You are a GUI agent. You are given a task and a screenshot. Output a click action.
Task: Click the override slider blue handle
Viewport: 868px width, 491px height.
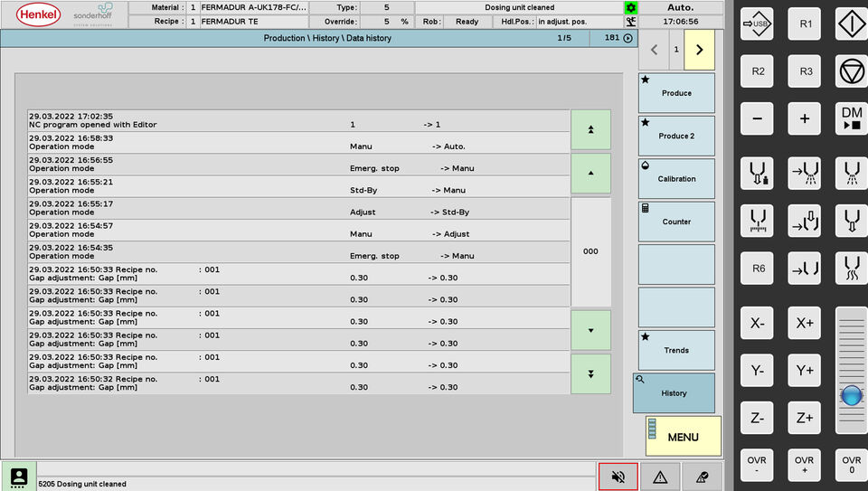tap(851, 395)
